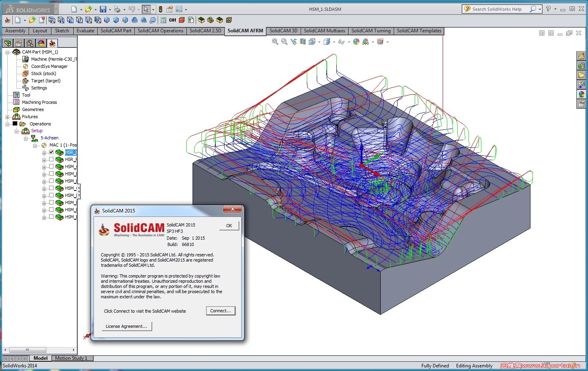This screenshot has width=588, height=371.
Task: Collapse the CAM-Part (HSM_1) tree node
Action: tap(7, 52)
